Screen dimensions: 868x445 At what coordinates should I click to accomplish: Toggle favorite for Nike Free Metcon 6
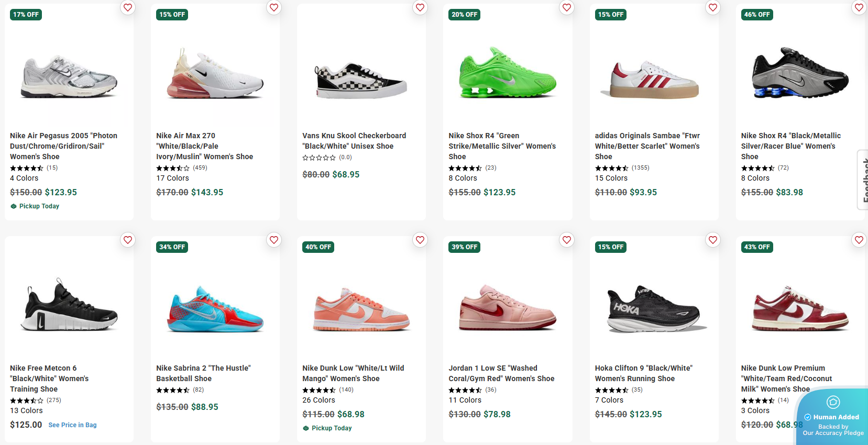[127, 240]
